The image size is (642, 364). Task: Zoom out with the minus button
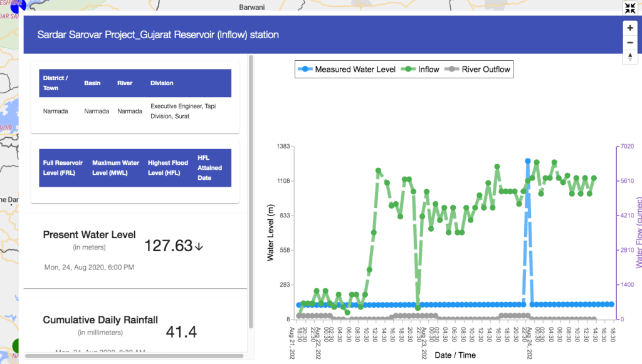(x=630, y=43)
